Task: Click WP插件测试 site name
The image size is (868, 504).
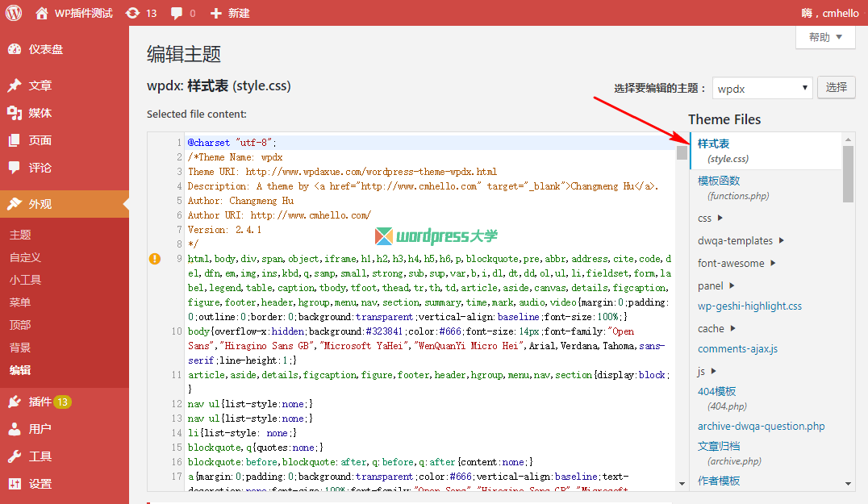Action: tap(84, 13)
